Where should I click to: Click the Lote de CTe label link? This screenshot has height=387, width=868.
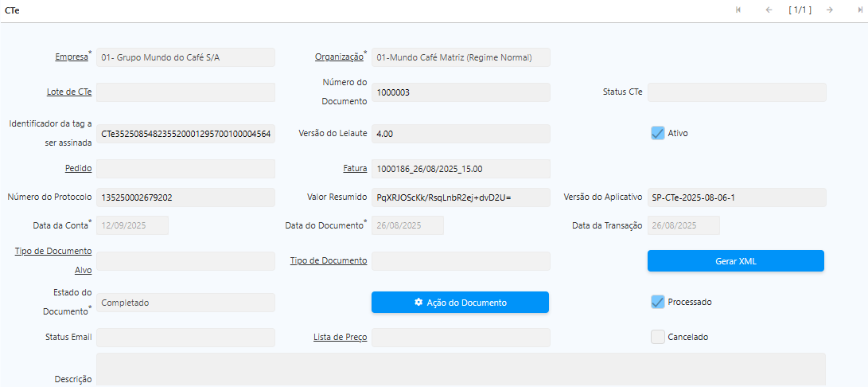tap(69, 92)
